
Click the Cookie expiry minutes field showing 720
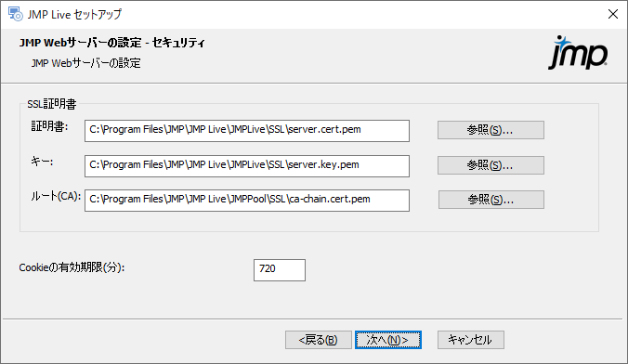coord(279,270)
